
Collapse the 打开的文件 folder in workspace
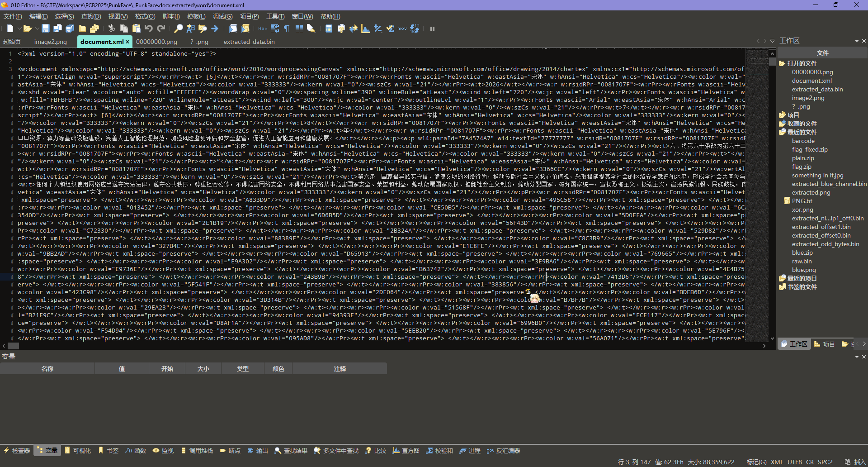click(x=782, y=63)
